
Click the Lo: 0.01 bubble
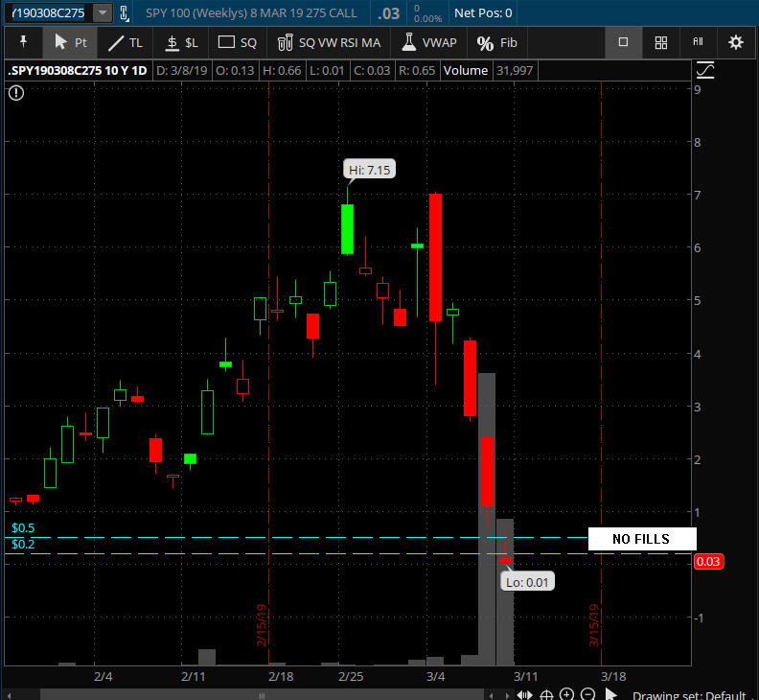pos(527,582)
